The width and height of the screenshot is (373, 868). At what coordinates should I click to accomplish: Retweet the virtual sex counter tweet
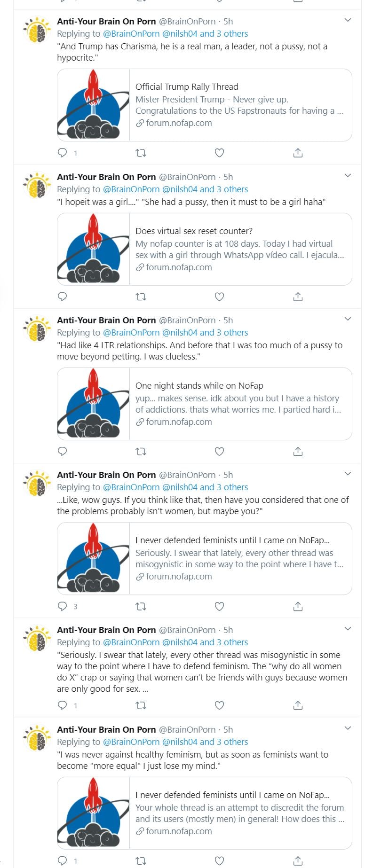(x=141, y=297)
